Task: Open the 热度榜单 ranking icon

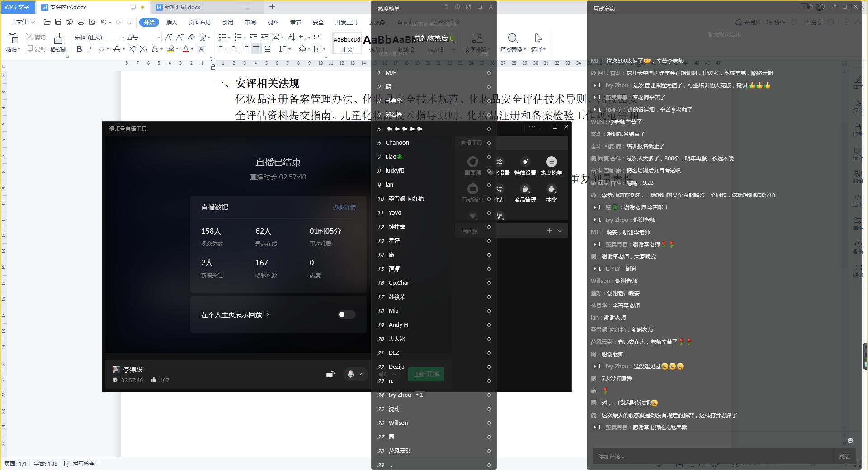Action: pos(551,166)
